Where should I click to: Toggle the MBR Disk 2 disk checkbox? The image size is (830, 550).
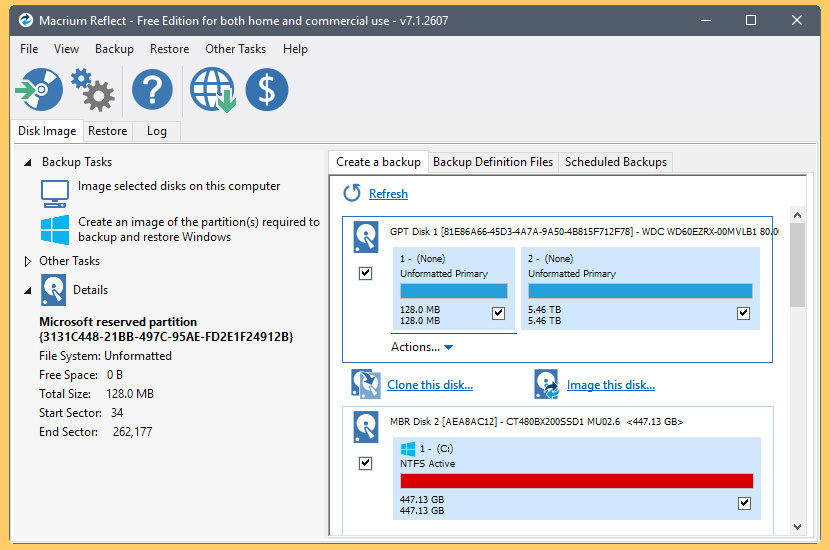tap(365, 463)
